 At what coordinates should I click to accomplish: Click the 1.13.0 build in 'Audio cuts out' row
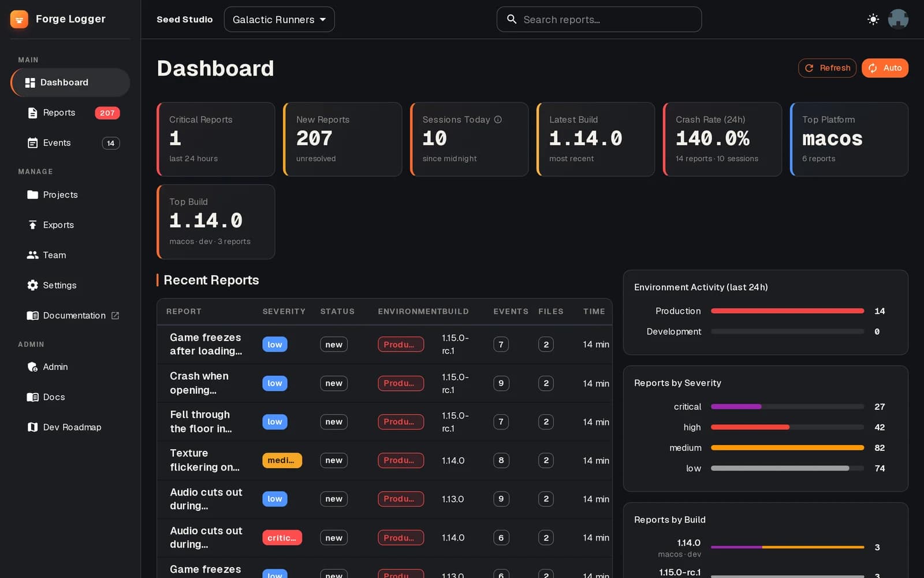click(x=453, y=499)
